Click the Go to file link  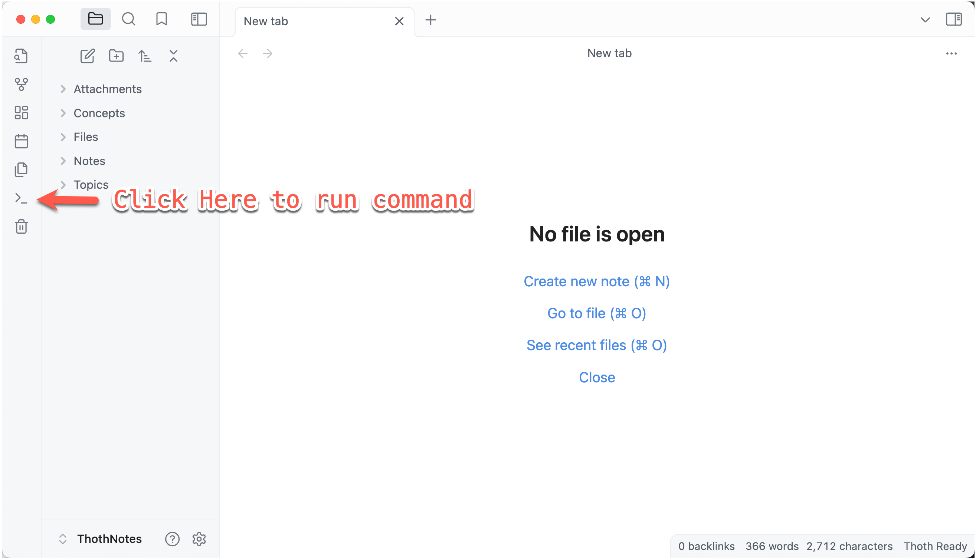596,313
